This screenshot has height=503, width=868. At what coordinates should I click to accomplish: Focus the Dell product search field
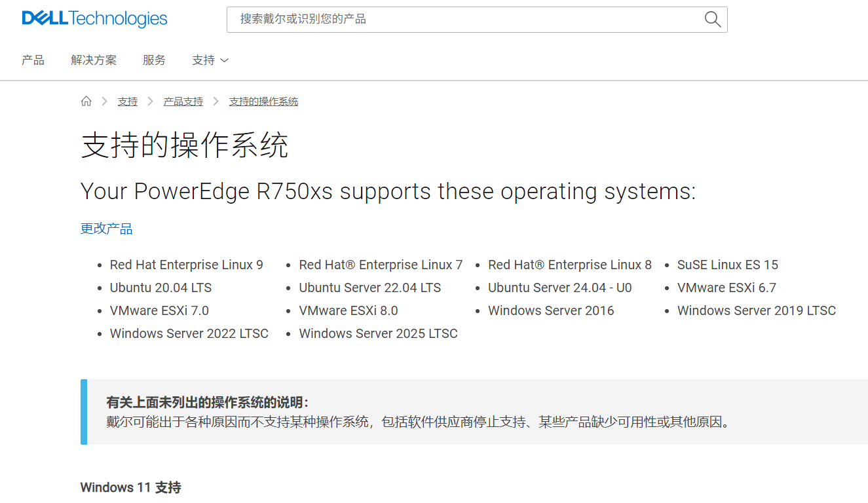(465, 20)
